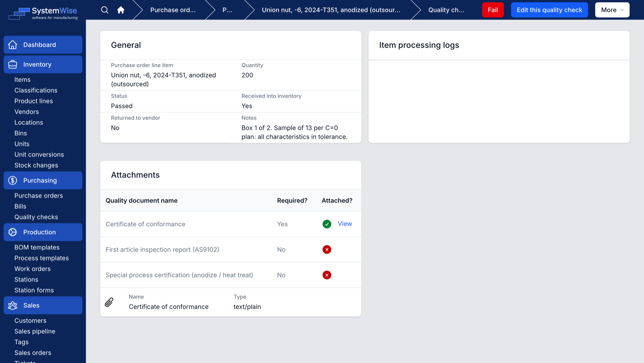Image resolution: width=644 pixels, height=363 pixels.
Task: Click the Dashboard house icon
Action: click(13, 45)
